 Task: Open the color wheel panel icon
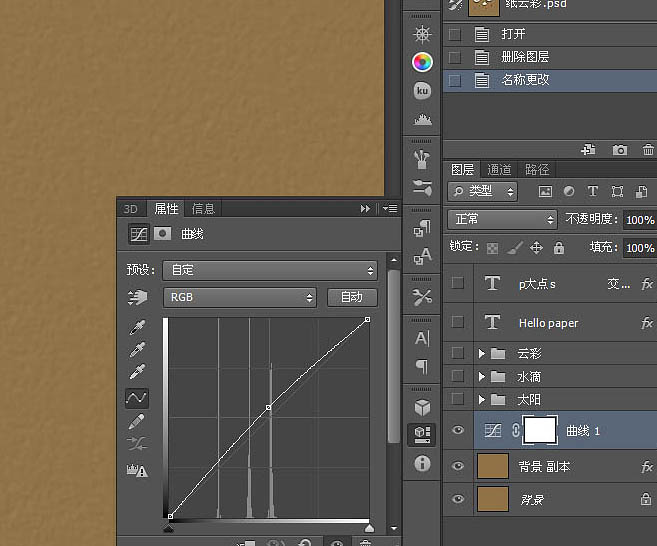[x=422, y=62]
